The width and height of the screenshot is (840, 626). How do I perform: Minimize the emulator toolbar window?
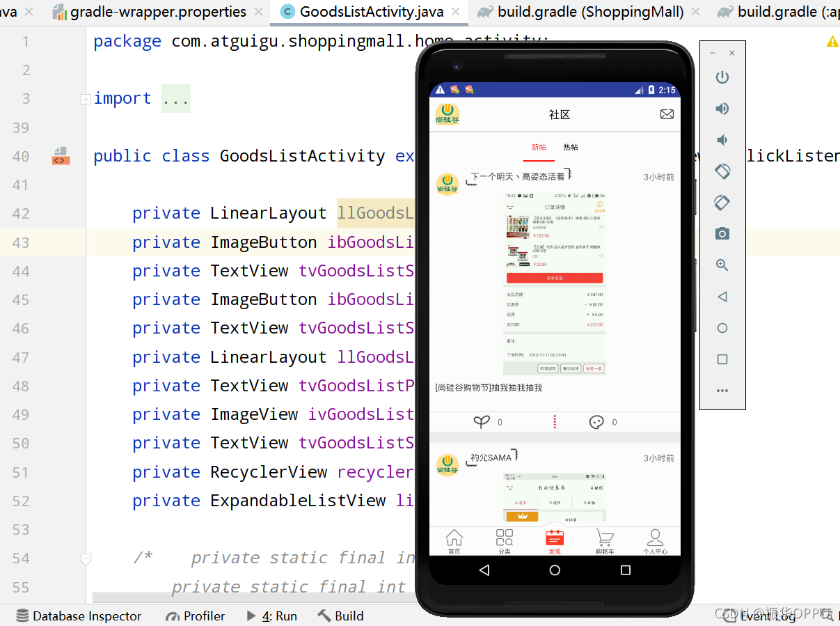(713, 53)
